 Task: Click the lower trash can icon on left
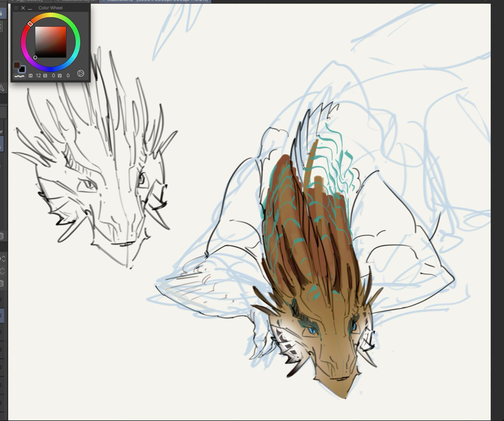pyautogui.click(x=2, y=283)
